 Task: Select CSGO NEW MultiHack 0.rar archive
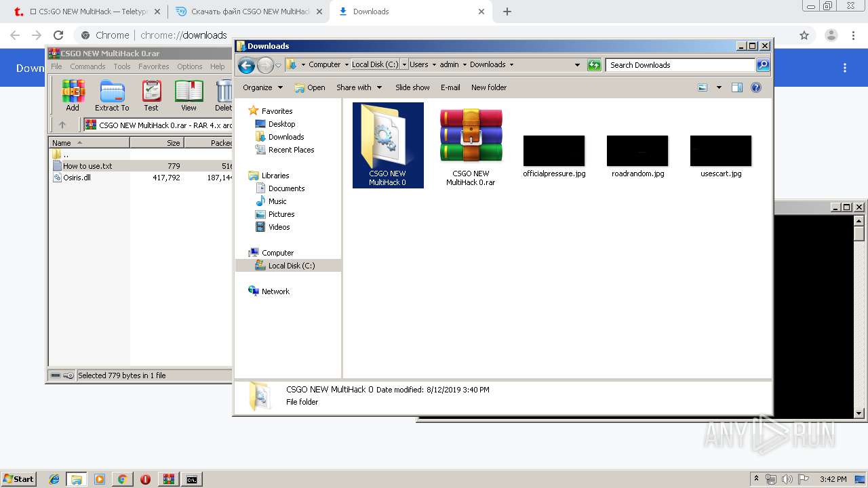click(471, 145)
